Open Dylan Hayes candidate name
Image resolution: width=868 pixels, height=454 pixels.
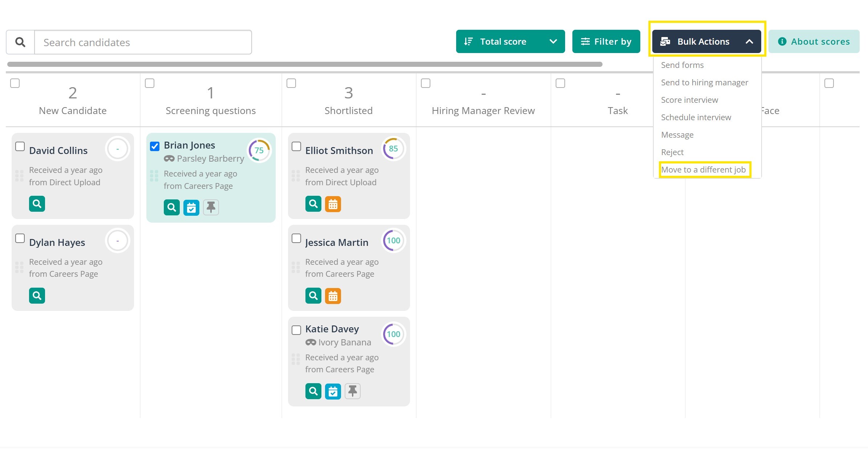[x=57, y=243]
